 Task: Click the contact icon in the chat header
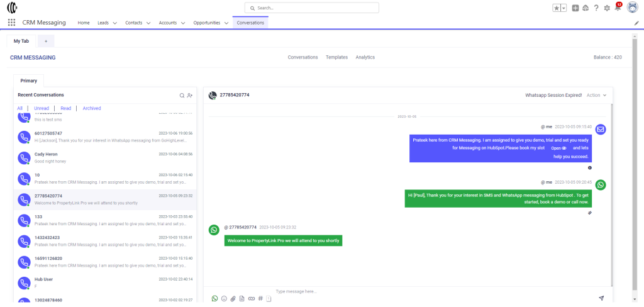coord(213,96)
